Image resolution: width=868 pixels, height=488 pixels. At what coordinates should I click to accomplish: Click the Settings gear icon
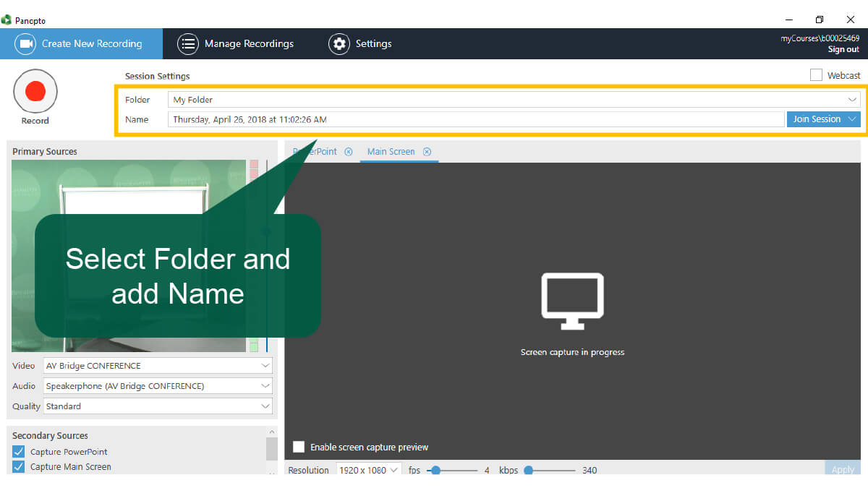point(339,43)
